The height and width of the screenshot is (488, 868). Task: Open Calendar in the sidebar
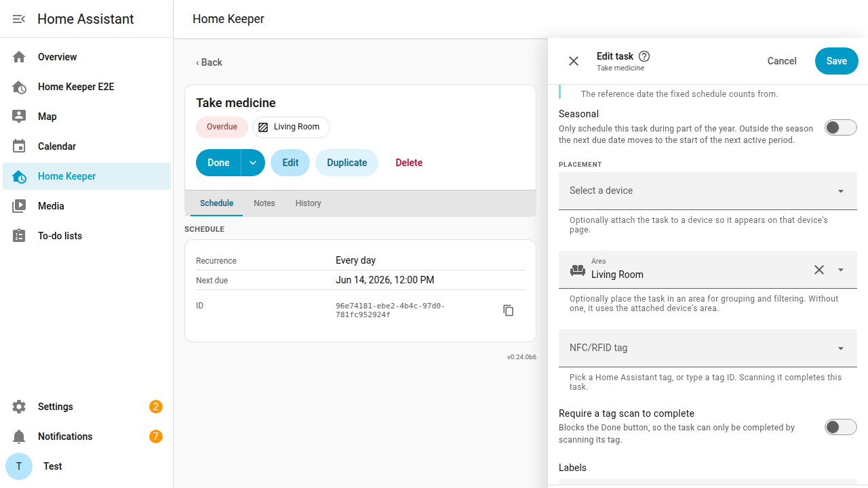click(87, 146)
